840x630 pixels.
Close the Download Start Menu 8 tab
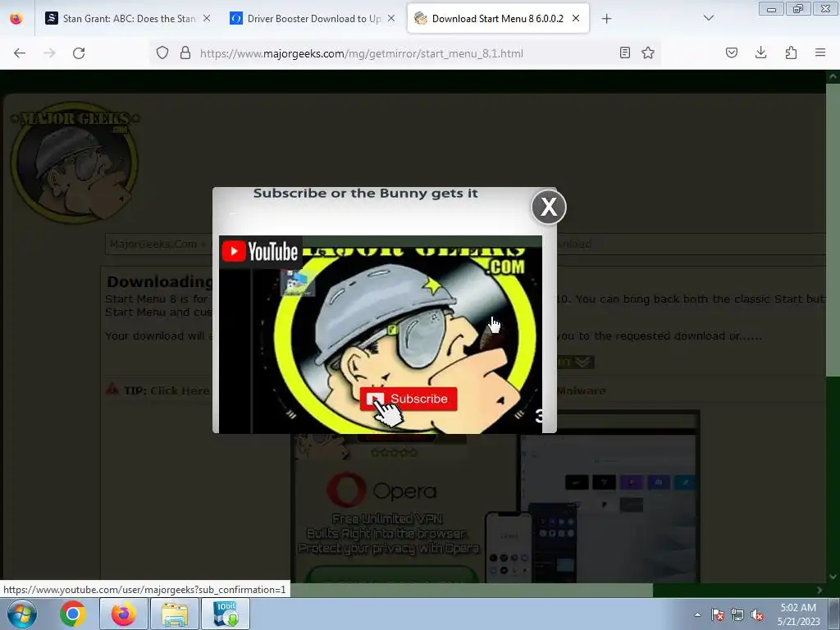[x=576, y=18]
